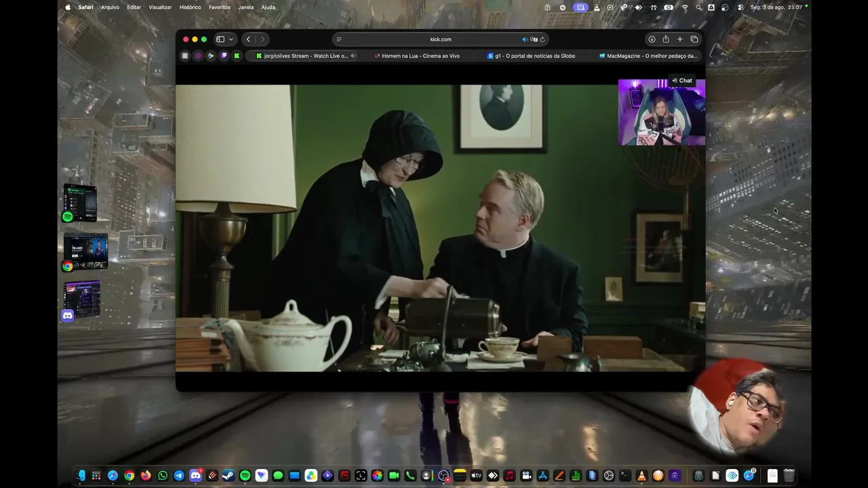The width and height of the screenshot is (868, 488).
Task: Show stream Chat panel
Action: pyautogui.click(x=682, y=81)
